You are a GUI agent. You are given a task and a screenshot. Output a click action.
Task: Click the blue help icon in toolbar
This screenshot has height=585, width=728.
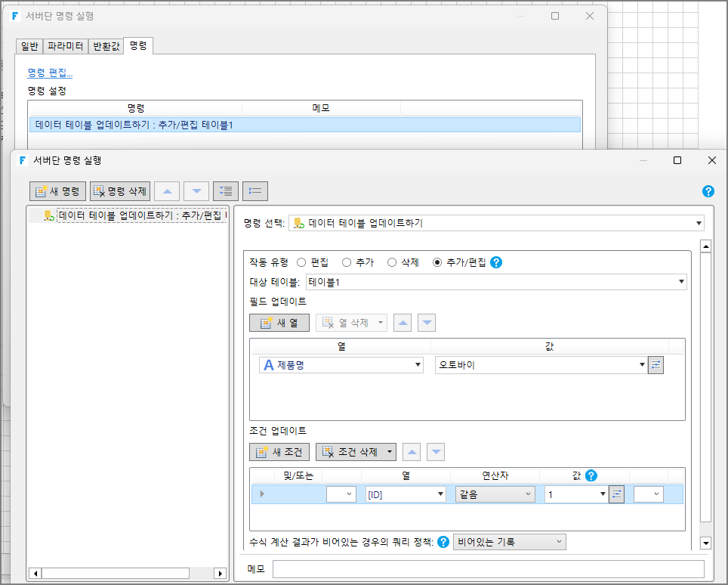tap(708, 191)
